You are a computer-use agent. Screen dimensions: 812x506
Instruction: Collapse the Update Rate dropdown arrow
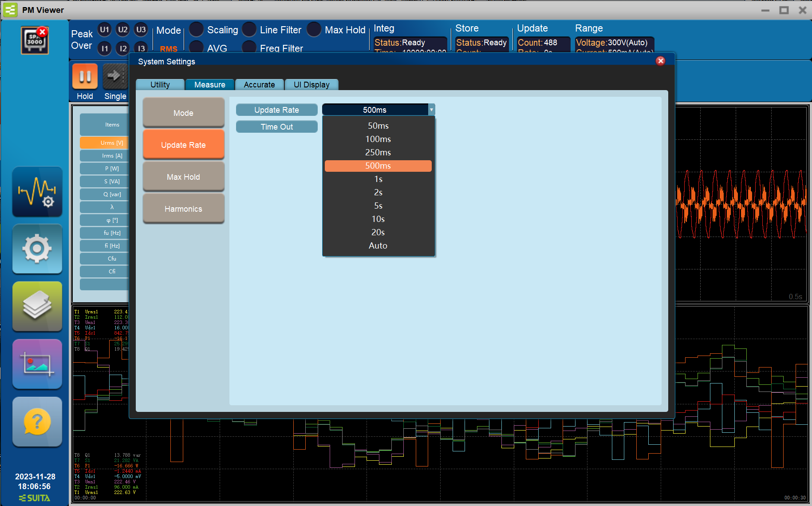coord(431,110)
